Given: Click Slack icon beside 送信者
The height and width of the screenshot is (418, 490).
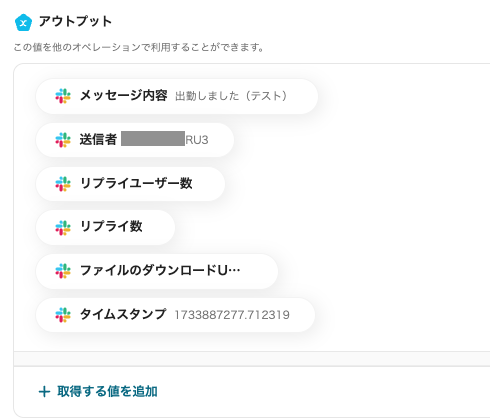Looking at the screenshot, I should coord(63,140).
